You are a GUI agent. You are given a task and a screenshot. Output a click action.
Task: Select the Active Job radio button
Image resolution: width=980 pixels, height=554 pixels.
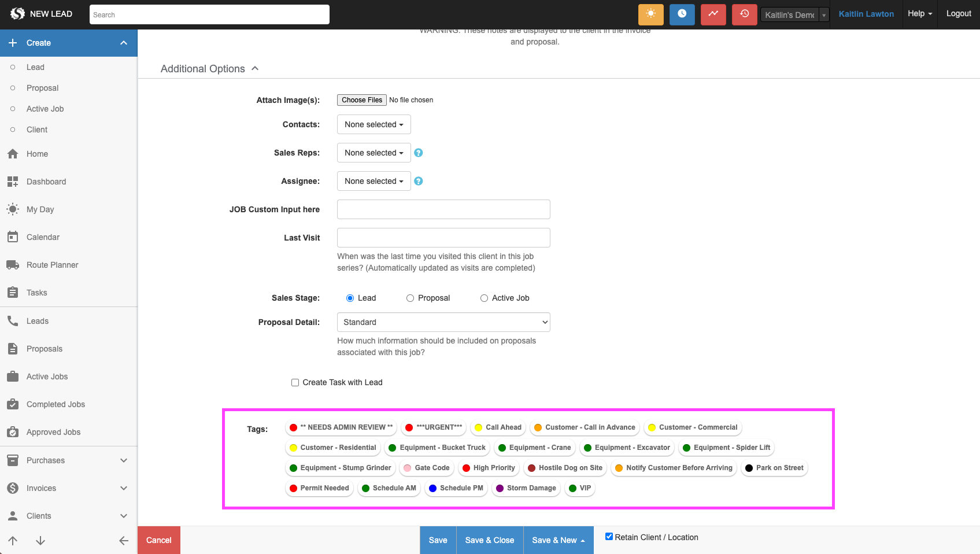[484, 298]
